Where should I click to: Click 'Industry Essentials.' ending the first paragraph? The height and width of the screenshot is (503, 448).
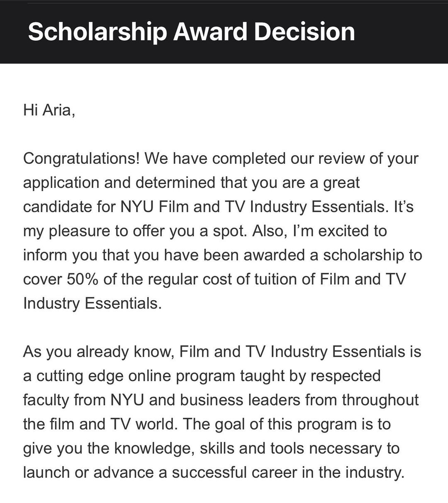pos(92,303)
